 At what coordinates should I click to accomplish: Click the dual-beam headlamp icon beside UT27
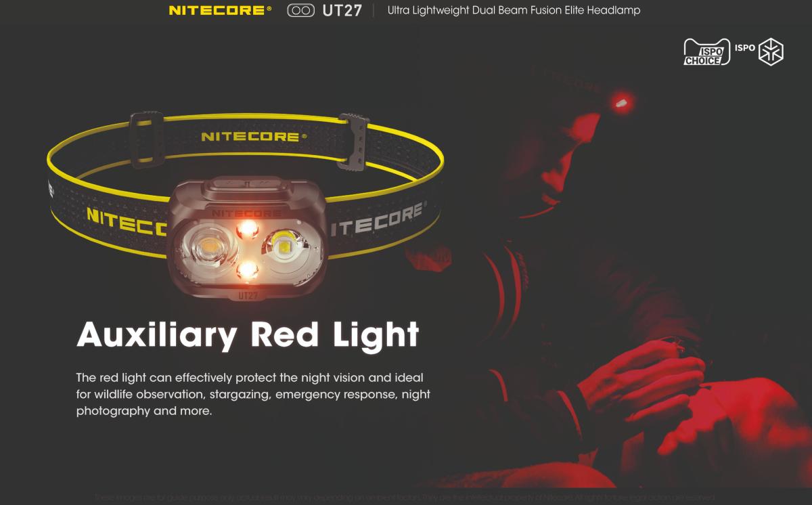pos(300,10)
